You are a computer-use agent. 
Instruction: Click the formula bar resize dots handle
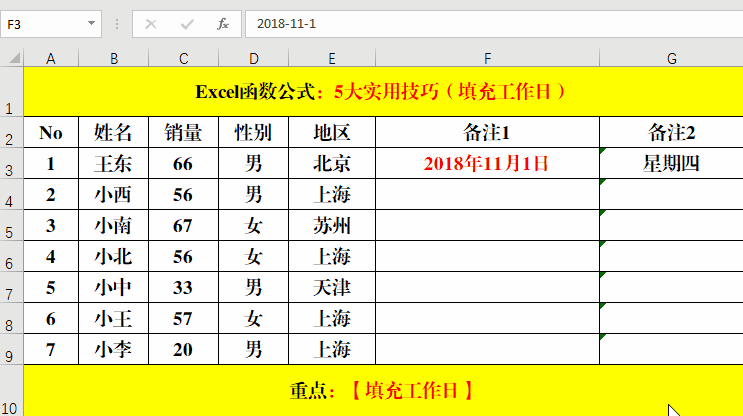pos(117,24)
